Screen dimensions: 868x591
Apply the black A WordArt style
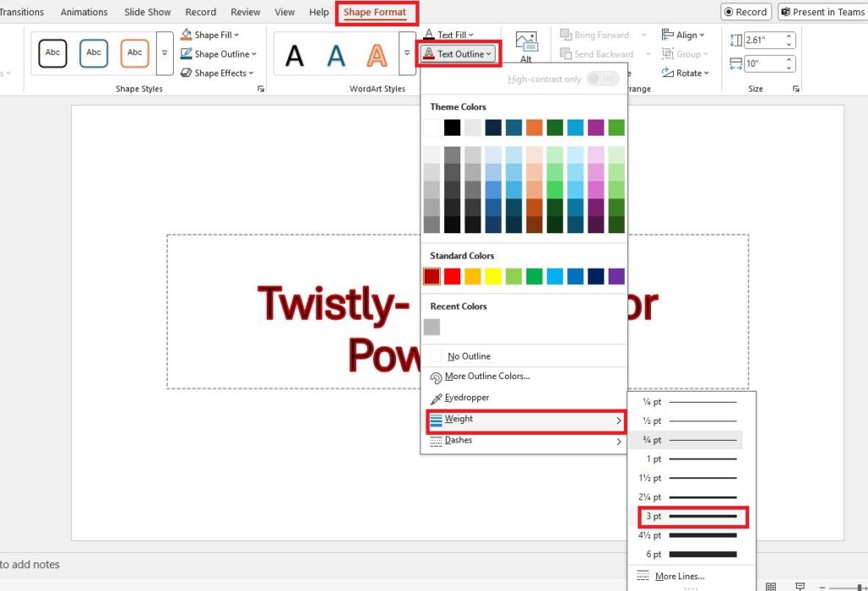point(294,55)
